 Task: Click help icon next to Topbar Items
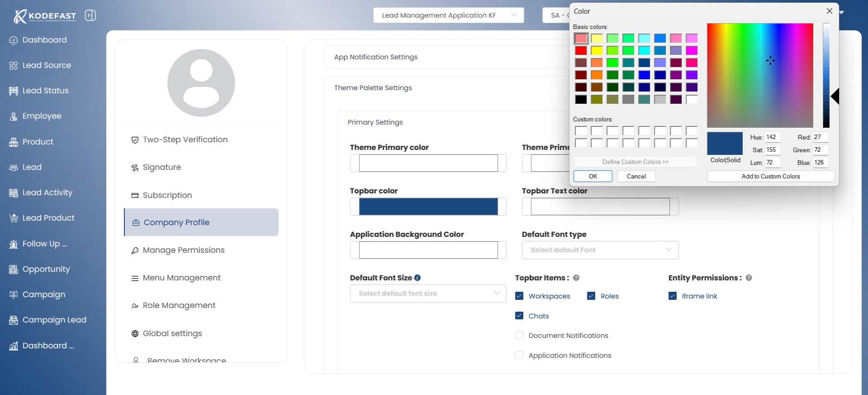[x=576, y=278]
